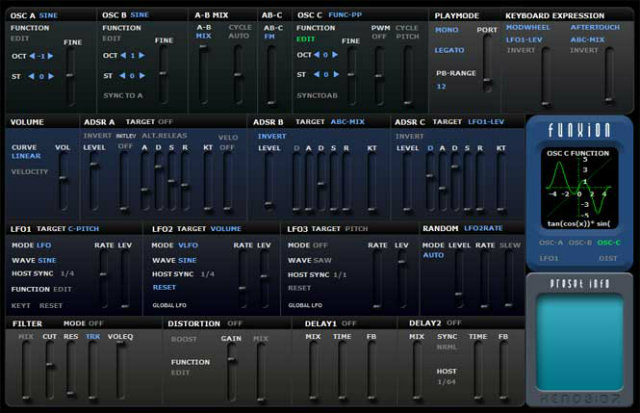Screen dimensions: 640x413
Task: Decrease OSC B octave with left arrow
Action: click(x=123, y=55)
